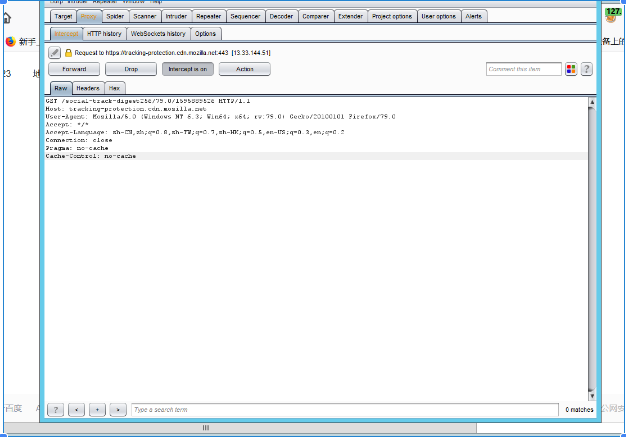Click the Host header line
The width and height of the screenshot is (626, 437).
126,109
